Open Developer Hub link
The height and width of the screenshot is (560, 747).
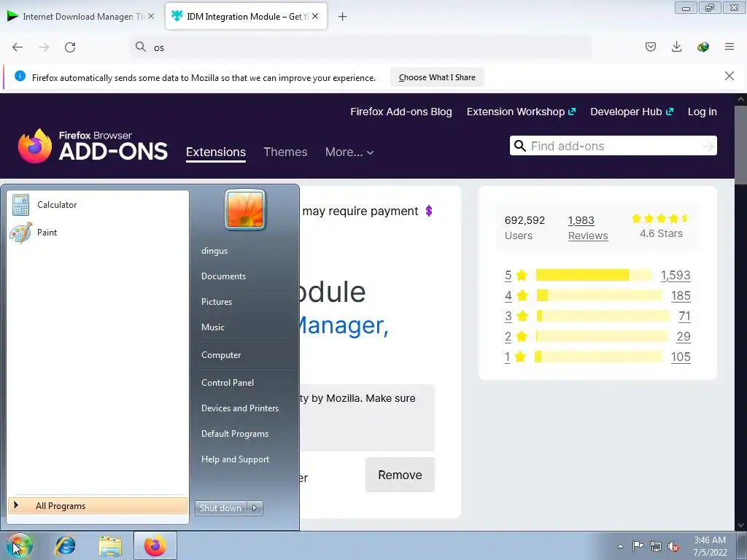[x=632, y=112]
